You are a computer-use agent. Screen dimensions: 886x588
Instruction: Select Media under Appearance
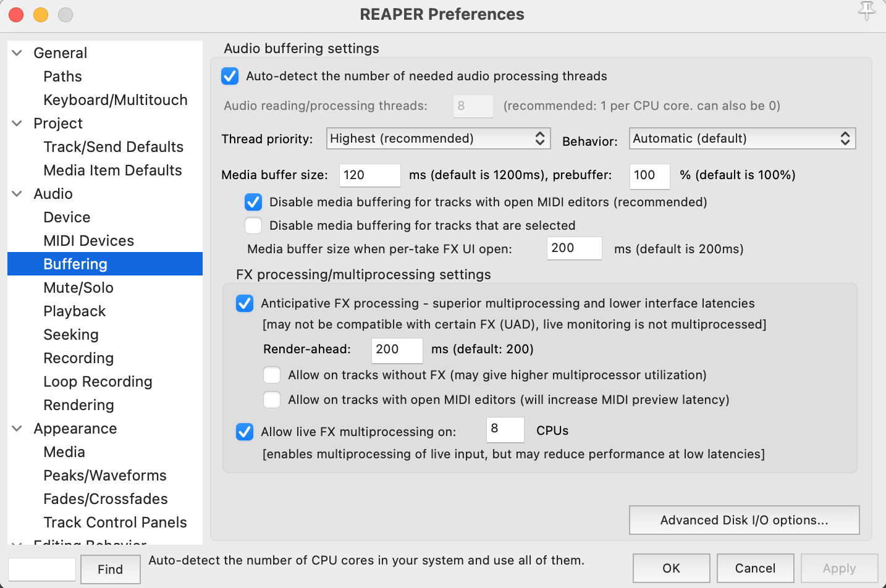64,452
